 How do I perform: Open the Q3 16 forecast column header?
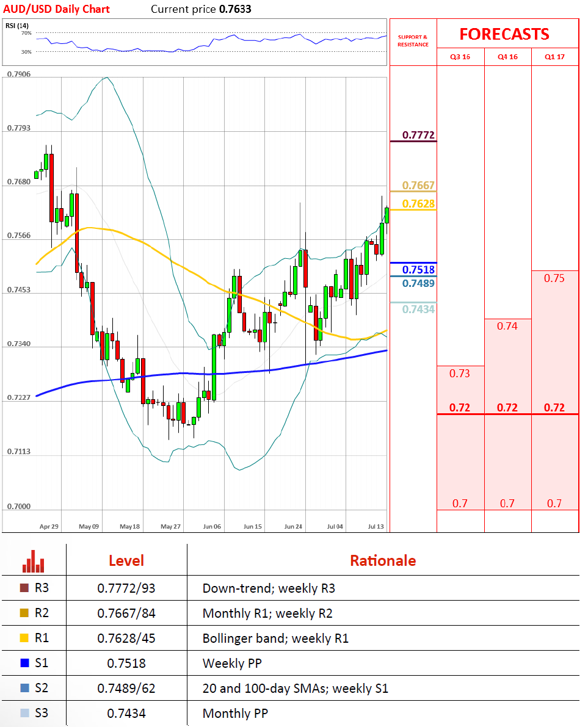pyautogui.click(x=460, y=57)
